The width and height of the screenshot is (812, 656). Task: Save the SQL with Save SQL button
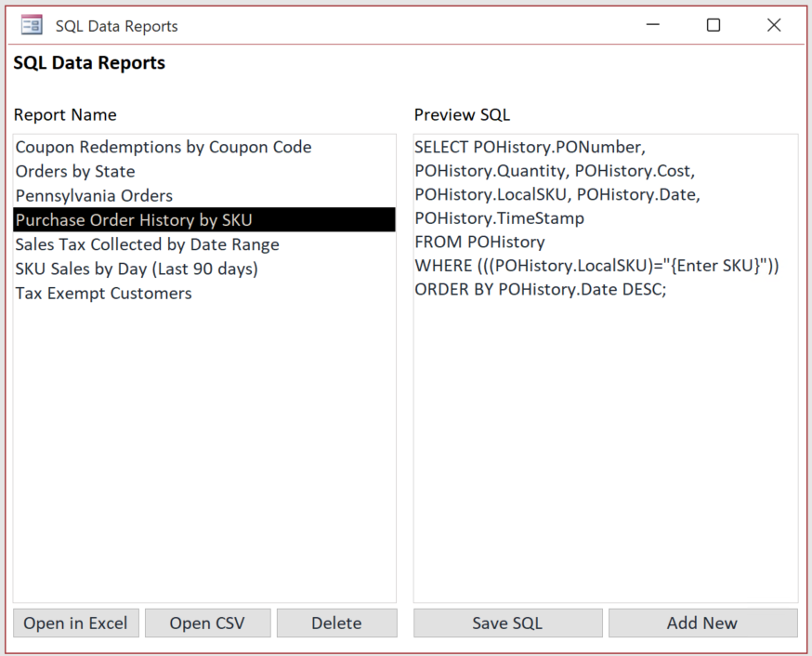coord(507,623)
